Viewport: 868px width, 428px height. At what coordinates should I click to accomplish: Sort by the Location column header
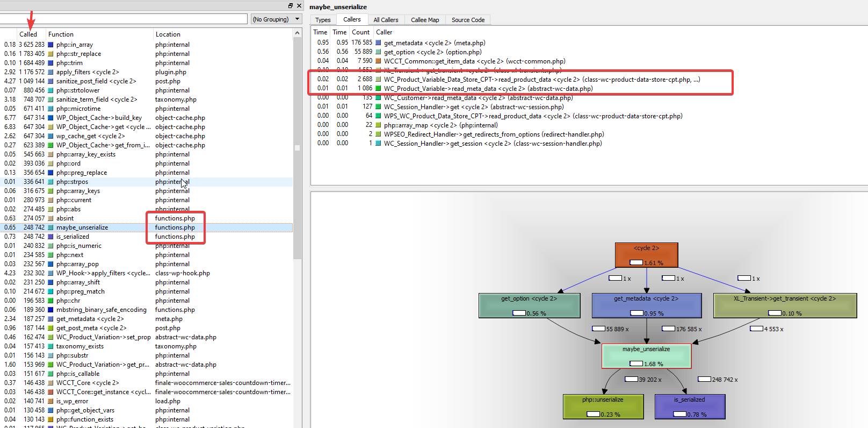[168, 34]
